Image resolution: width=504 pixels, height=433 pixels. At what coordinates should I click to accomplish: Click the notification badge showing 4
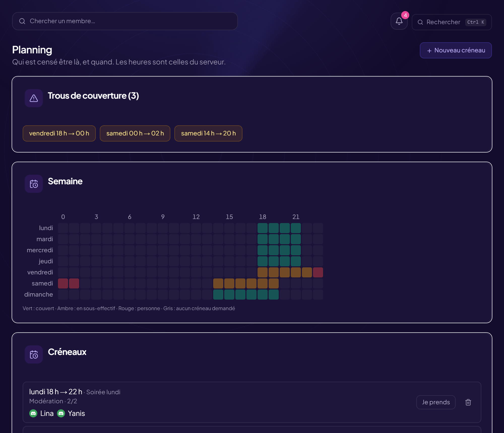pyautogui.click(x=405, y=15)
